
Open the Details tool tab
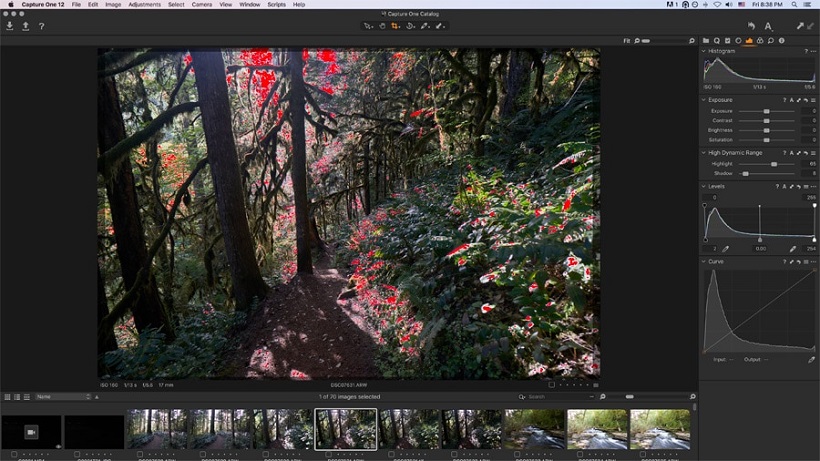(x=770, y=40)
